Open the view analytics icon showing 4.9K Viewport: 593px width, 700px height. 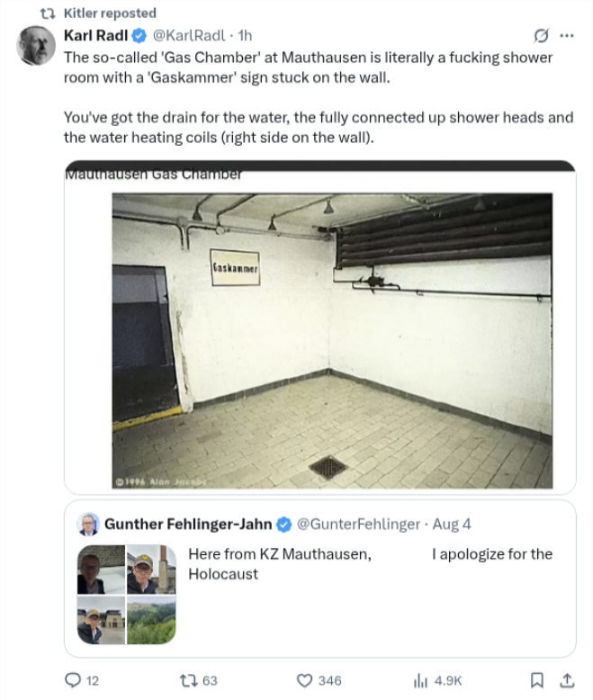coord(420,680)
